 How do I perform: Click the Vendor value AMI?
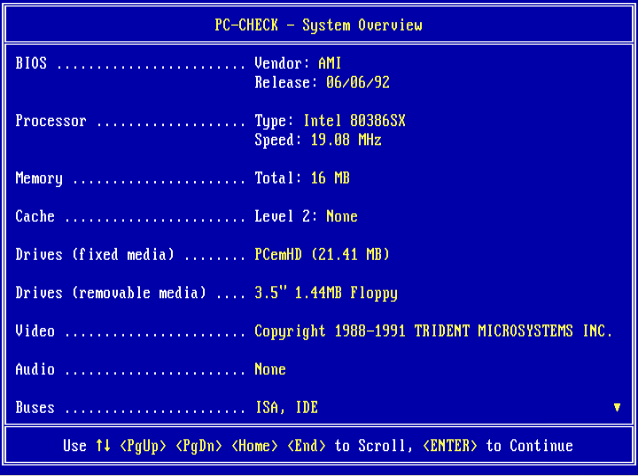point(330,63)
